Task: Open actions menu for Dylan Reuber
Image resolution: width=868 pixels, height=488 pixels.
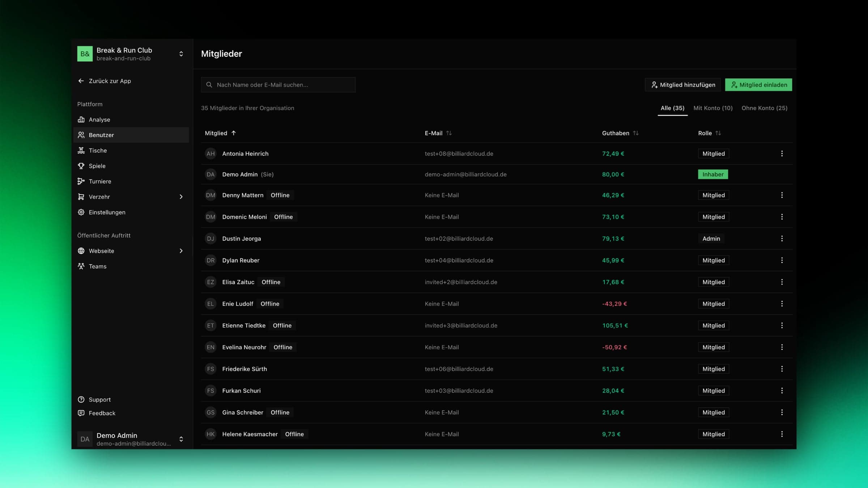Action: pyautogui.click(x=782, y=260)
